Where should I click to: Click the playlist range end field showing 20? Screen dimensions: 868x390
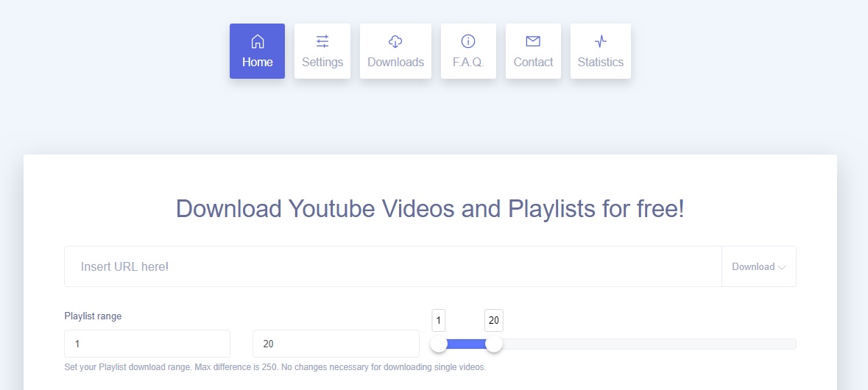(x=336, y=344)
